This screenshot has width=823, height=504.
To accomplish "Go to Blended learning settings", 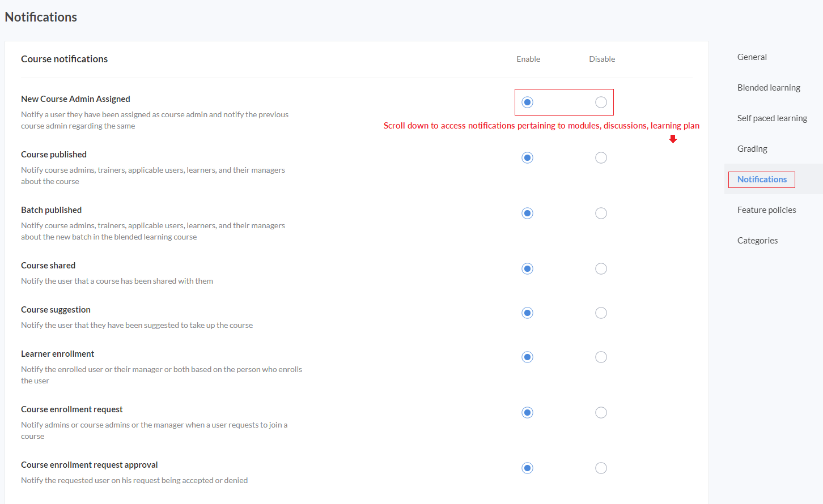I will [x=769, y=88].
